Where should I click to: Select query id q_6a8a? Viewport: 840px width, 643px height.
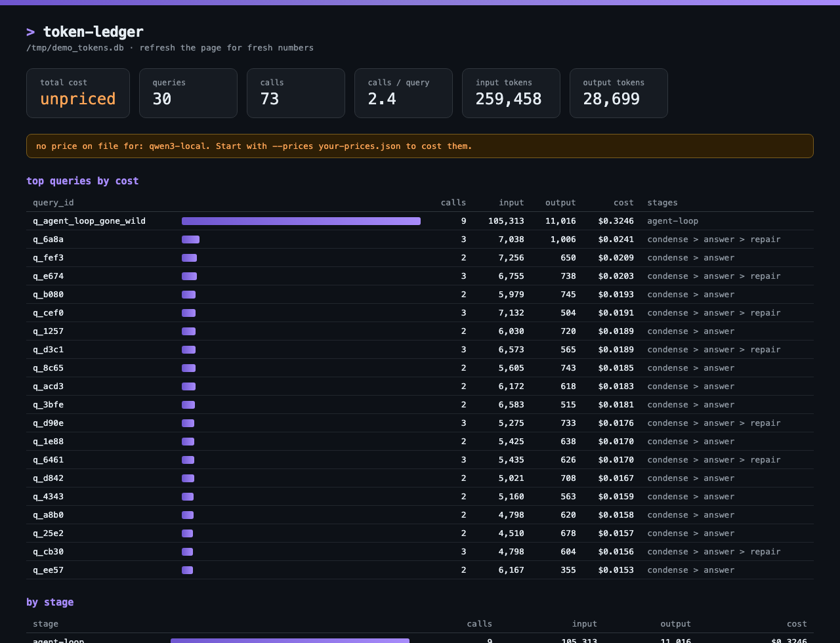tap(48, 239)
